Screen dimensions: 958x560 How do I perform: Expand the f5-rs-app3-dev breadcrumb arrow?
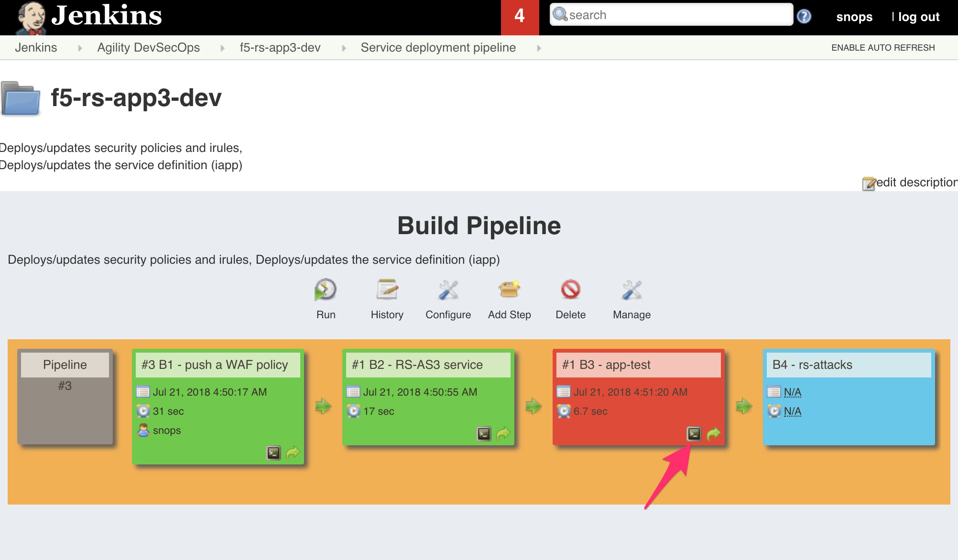pos(344,48)
